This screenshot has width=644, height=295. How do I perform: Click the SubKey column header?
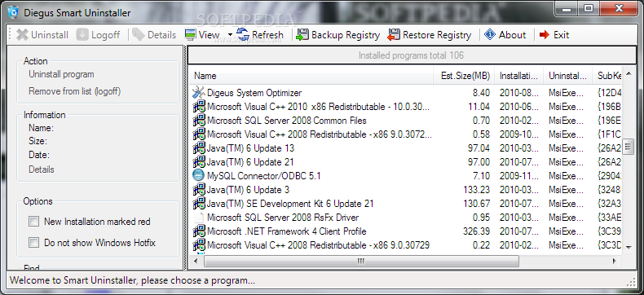click(x=608, y=76)
